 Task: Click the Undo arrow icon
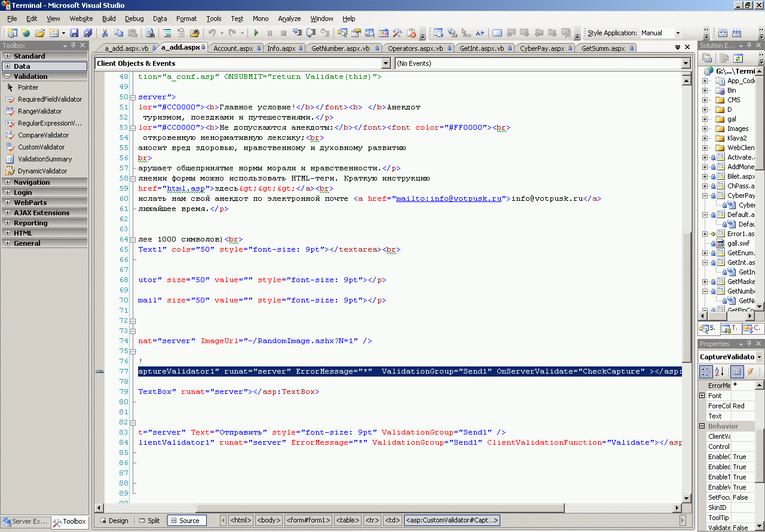(x=212, y=33)
